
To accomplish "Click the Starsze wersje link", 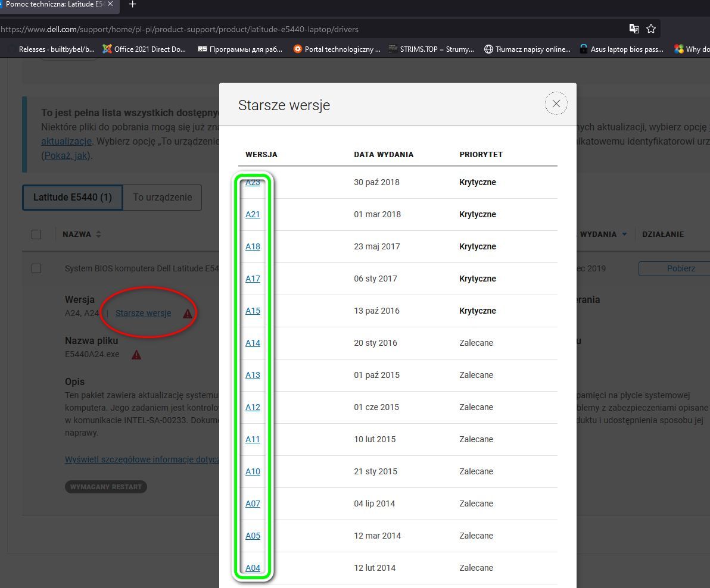I will pos(143,313).
